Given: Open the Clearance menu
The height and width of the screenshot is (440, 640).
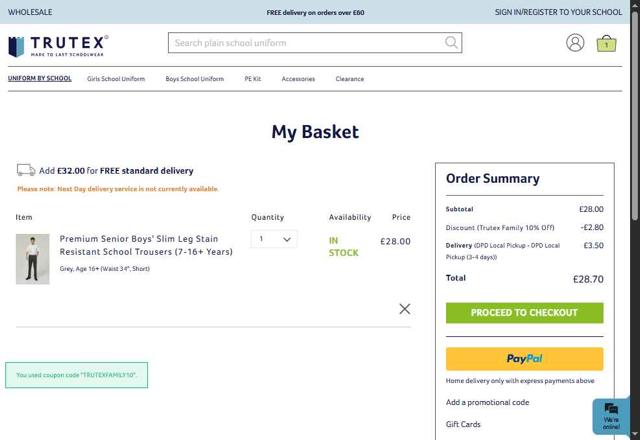Looking at the screenshot, I should point(350,79).
